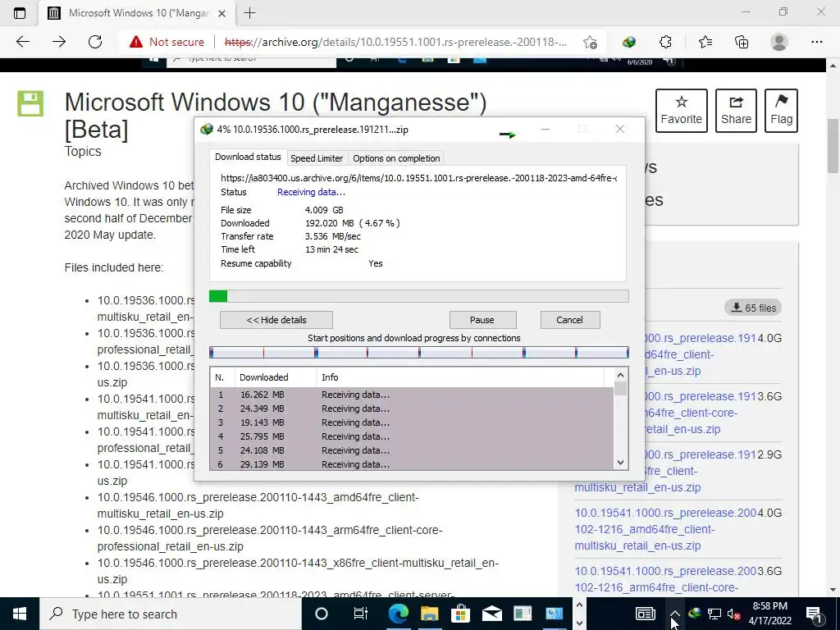
Task: Open 10.0.19541.1000 arm64fre client-core link
Action: coord(664,579)
